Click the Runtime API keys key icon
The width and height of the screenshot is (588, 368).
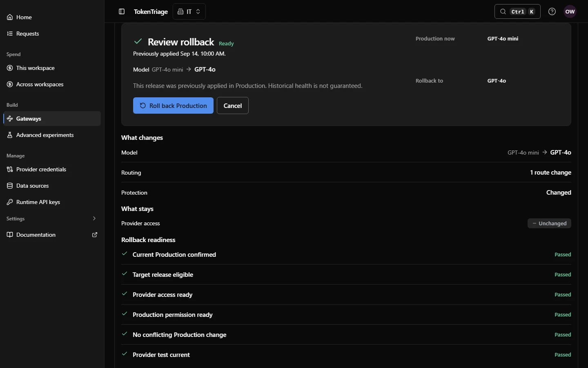(10, 202)
